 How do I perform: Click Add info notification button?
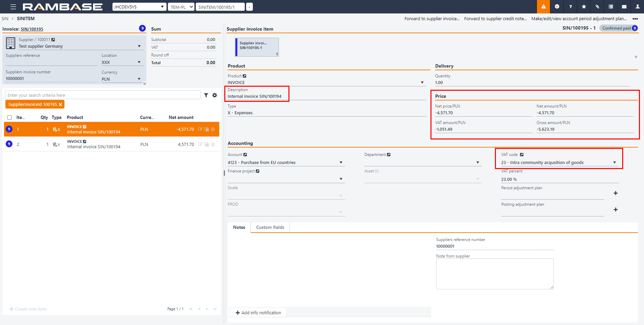(x=259, y=313)
